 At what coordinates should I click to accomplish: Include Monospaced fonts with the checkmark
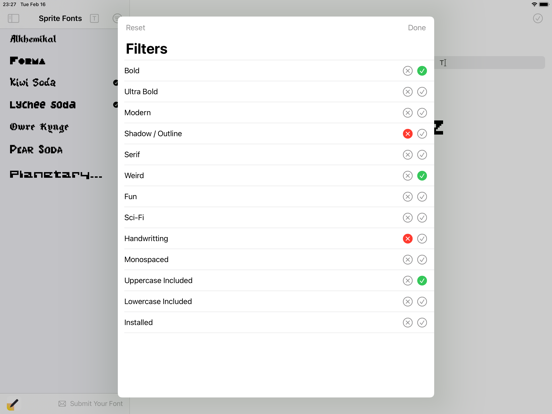422,259
